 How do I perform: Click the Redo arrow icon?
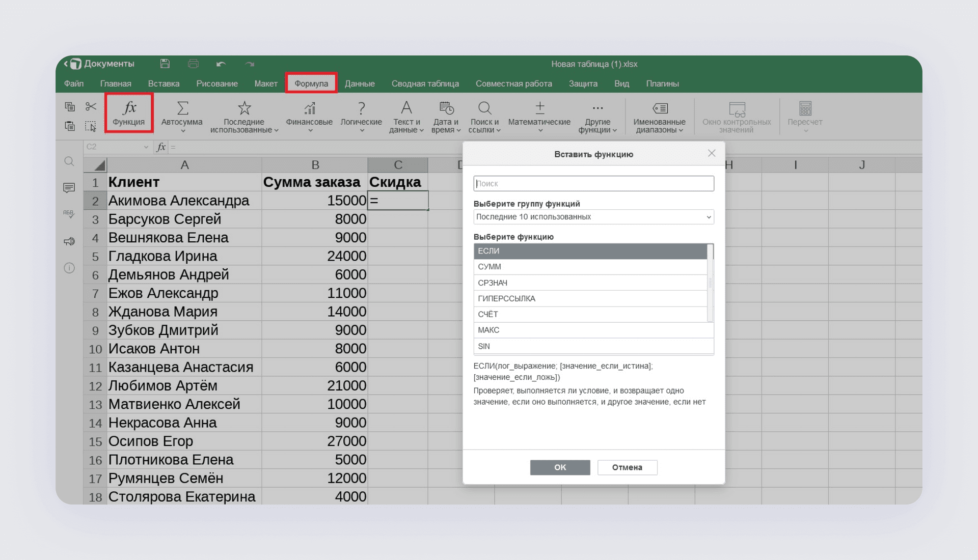[250, 64]
